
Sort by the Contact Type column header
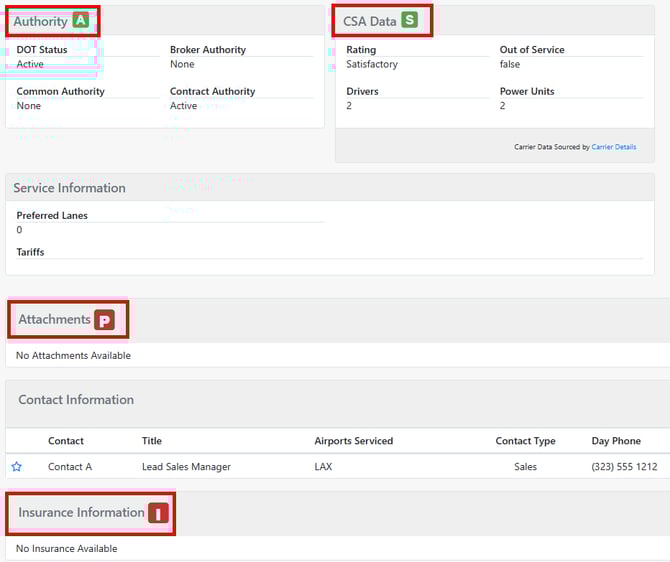point(525,441)
